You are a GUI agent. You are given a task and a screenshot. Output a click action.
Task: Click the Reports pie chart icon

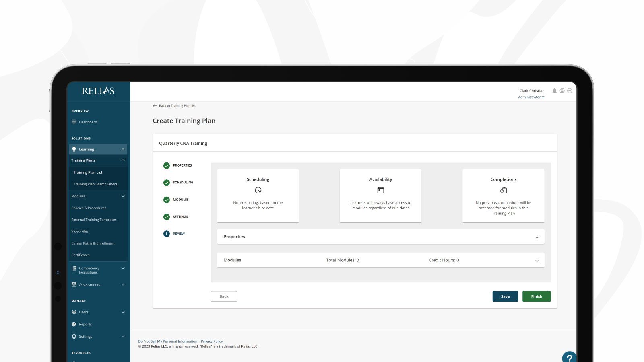click(74, 324)
